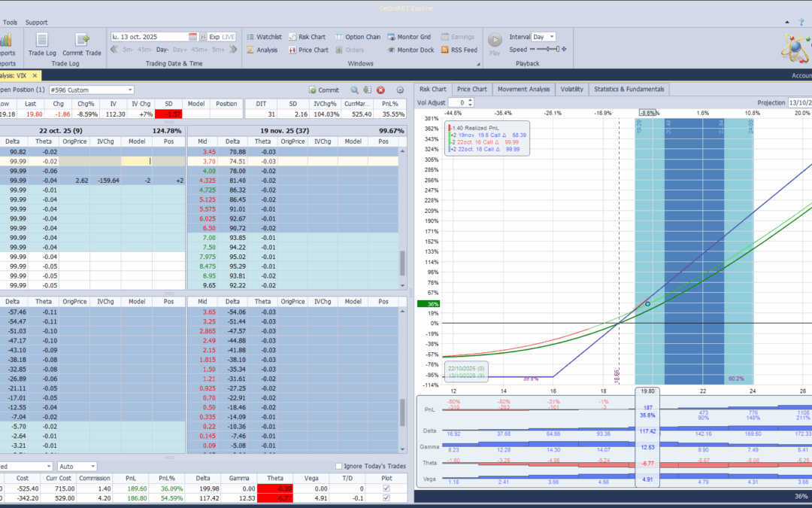Open the help question mark icon
The image size is (812, 508).
tap(801, 23)
